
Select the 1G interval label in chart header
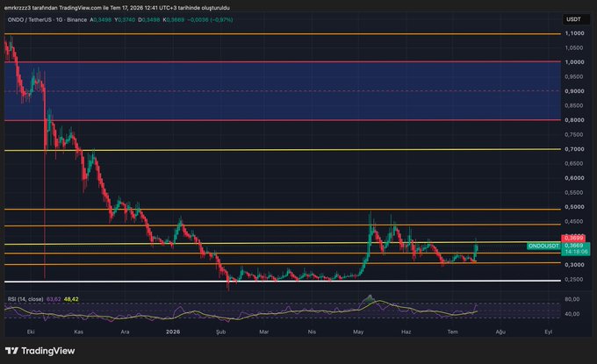[59, 20]
